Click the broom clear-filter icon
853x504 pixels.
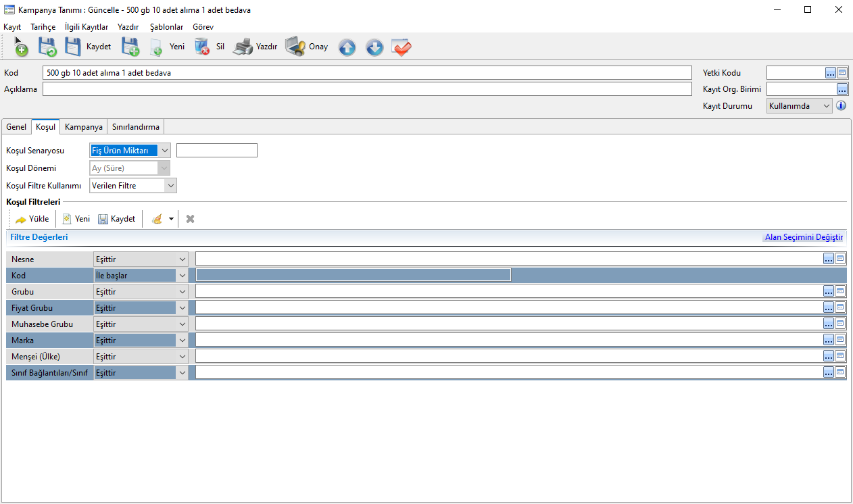157,219
